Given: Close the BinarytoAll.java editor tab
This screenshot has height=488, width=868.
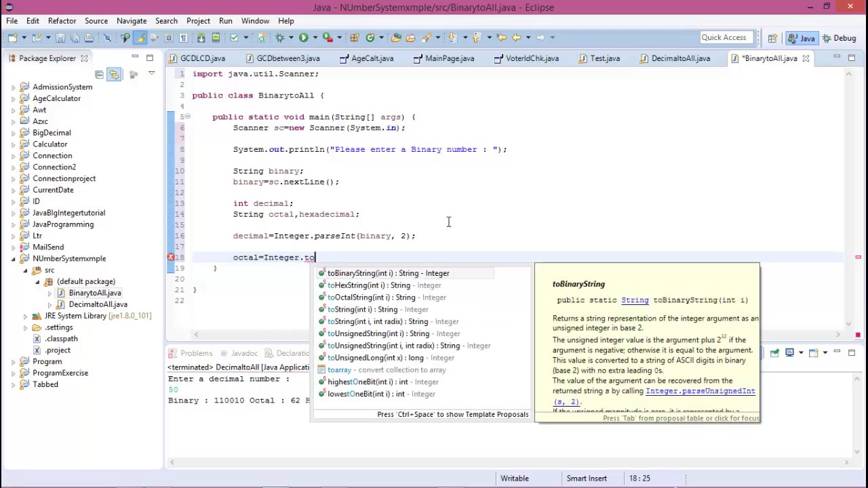Looking at the screenshot, I should click(x=806, y=58).
